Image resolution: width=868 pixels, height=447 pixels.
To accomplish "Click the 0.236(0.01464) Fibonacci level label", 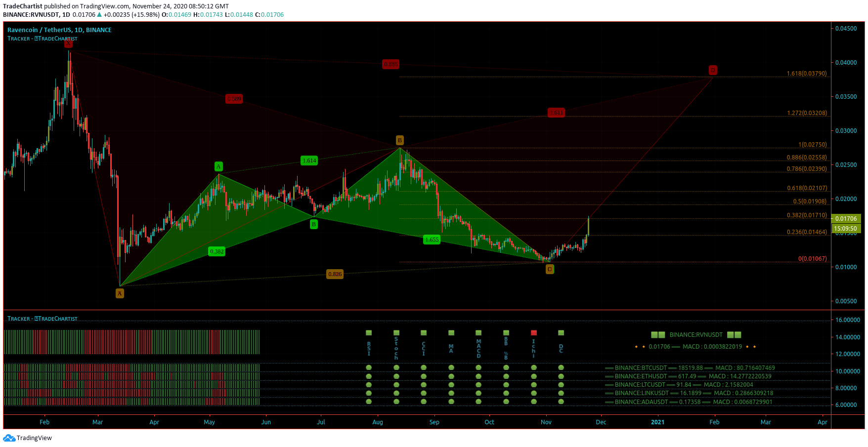I will point(807,232).
